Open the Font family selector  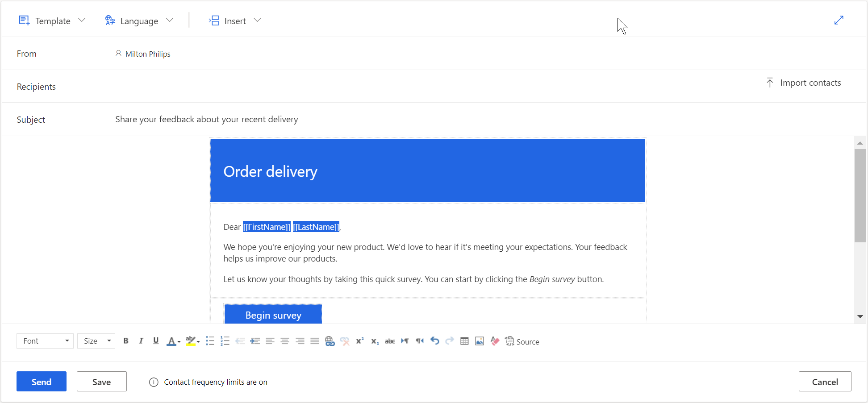(45, 341)
